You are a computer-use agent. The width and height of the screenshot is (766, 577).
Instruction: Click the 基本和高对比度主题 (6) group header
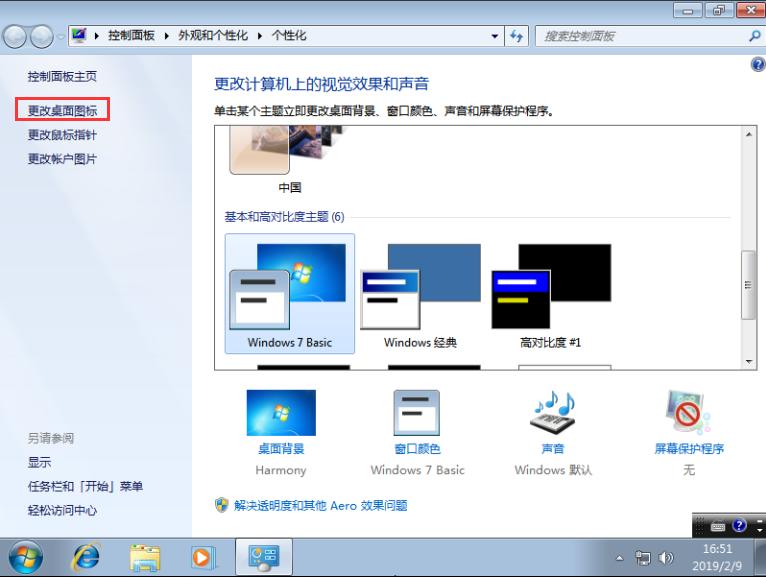pyautogui.click(x=284, y=216)
